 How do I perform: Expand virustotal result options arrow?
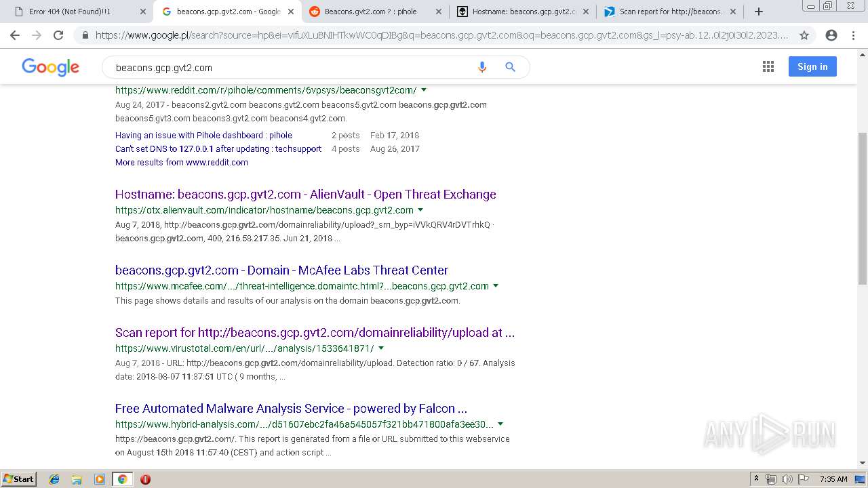[381, 348]
